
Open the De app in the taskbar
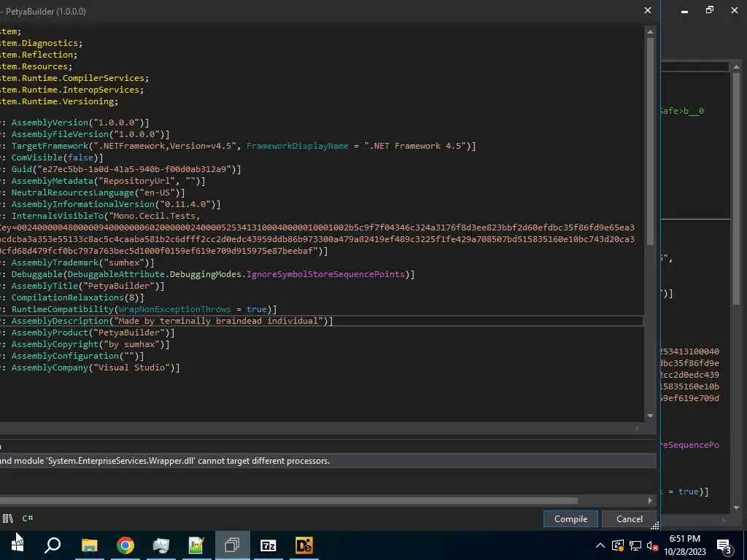tap(304, 545)
